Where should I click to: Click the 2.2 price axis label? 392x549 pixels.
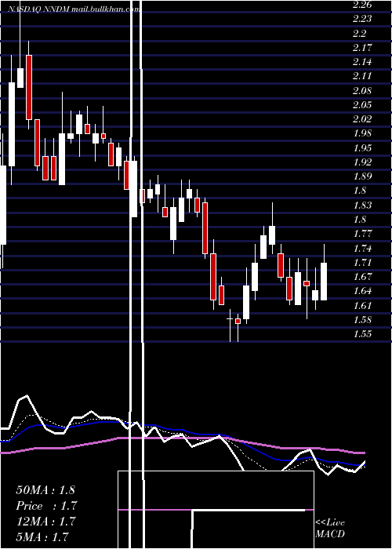point(360,34)
